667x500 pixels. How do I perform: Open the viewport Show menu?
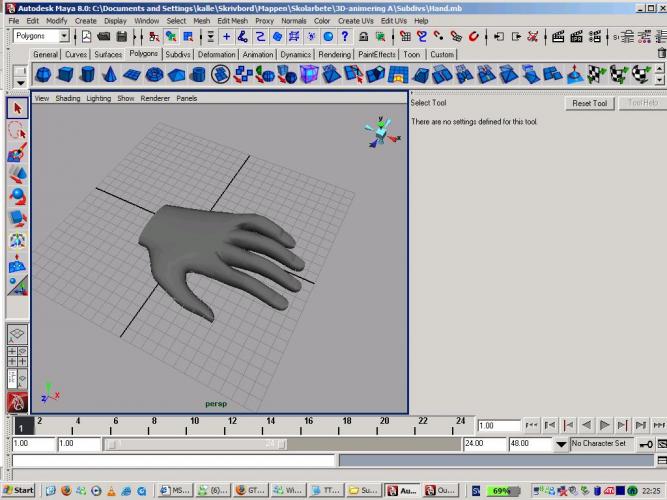pos(125,98)
